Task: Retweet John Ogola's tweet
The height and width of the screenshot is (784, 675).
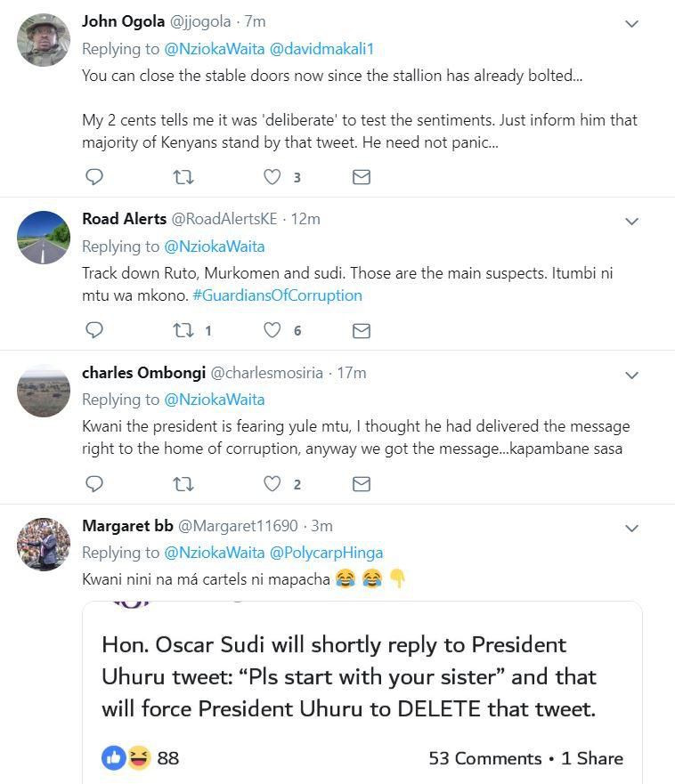Action: click(x=183, y=177)
